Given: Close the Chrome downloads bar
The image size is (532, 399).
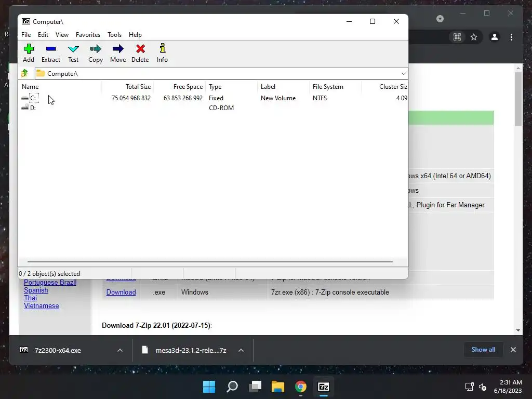Looking at the screenshot, I should tap(513, 350).
